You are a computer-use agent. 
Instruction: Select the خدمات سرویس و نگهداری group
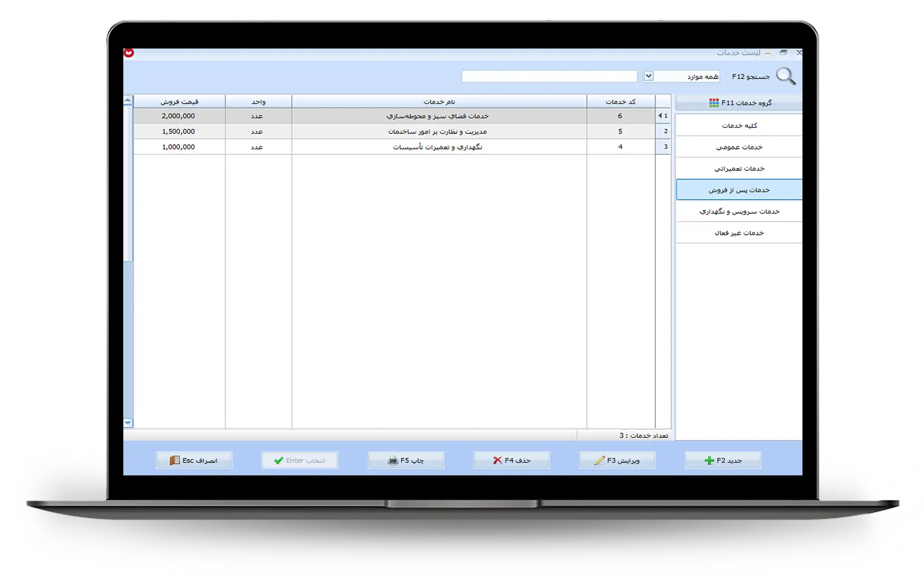tap(739, 211)
